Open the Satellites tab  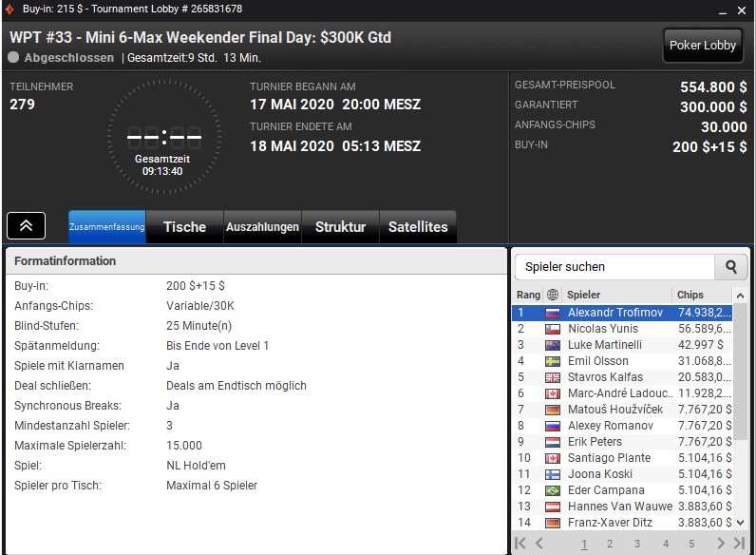(x=418, y=226)
